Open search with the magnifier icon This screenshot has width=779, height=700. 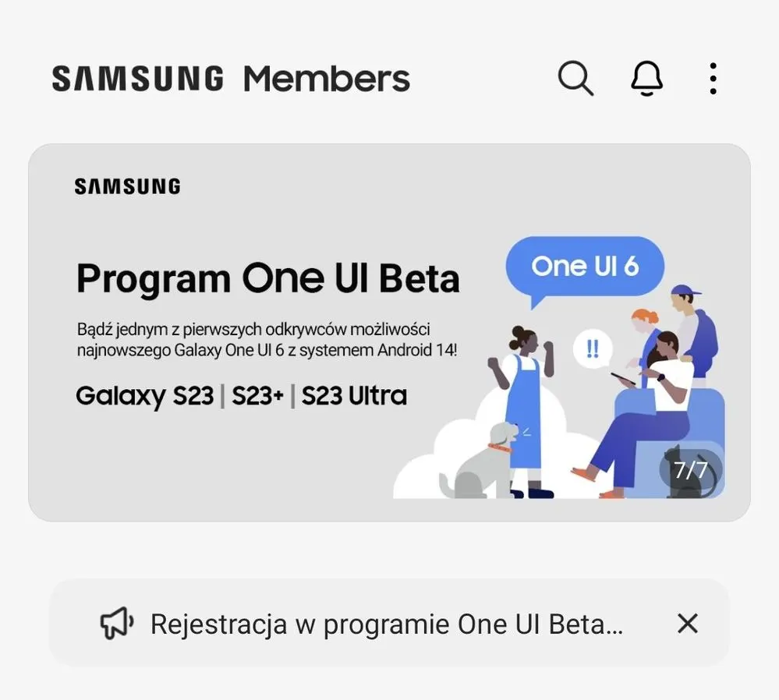[575, 78]
